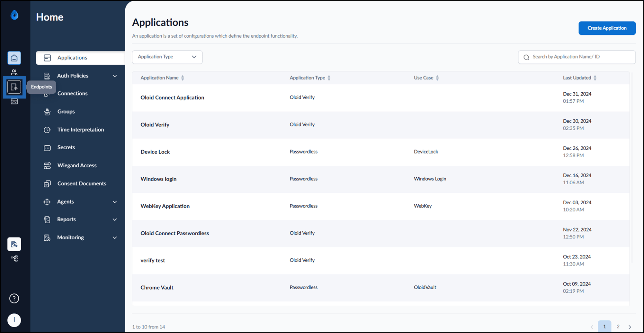
Task: Sort by Use Case column arrows
Action: [x=437, y=78]
